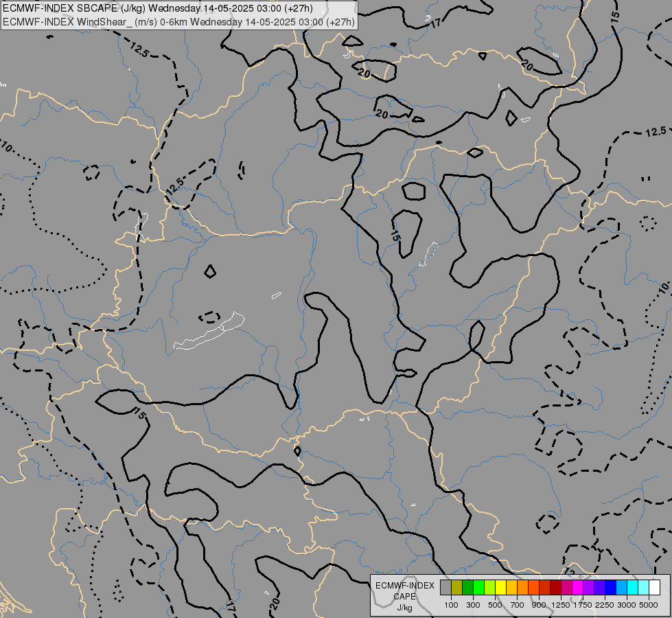Pick the pure blue legend swatch

[610, 587]
